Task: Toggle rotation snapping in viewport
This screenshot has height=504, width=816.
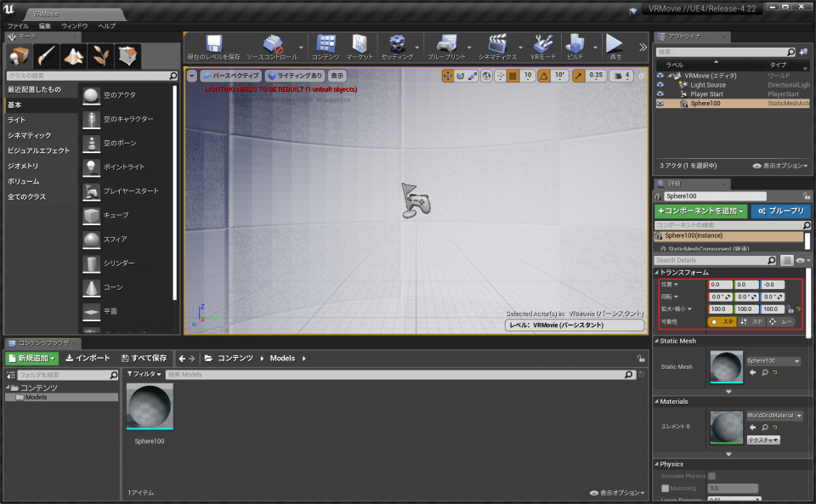Action: point(544,76)
